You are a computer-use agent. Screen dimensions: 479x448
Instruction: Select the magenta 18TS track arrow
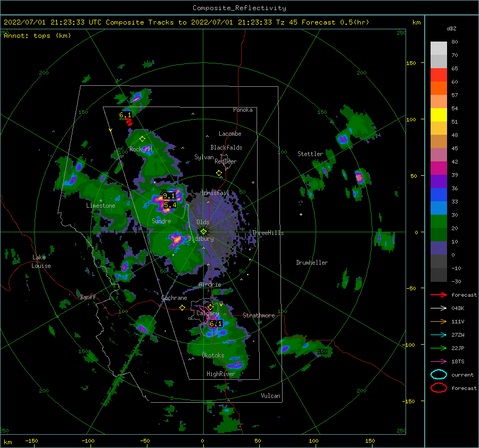pos(439,362)
